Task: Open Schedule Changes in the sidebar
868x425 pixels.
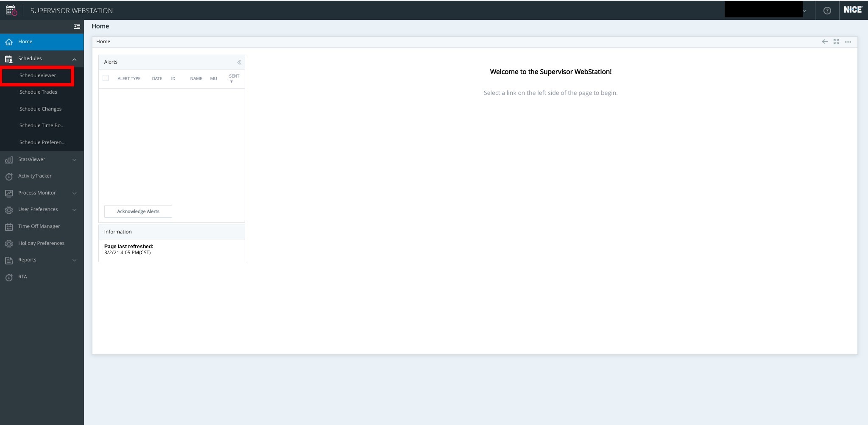Action: pos(40,109)
